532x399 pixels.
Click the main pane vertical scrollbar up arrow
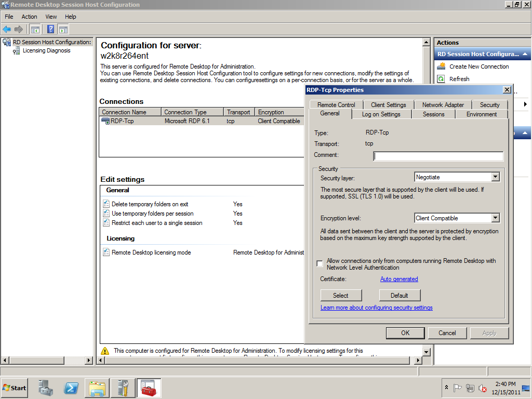(x=427, y=42)
